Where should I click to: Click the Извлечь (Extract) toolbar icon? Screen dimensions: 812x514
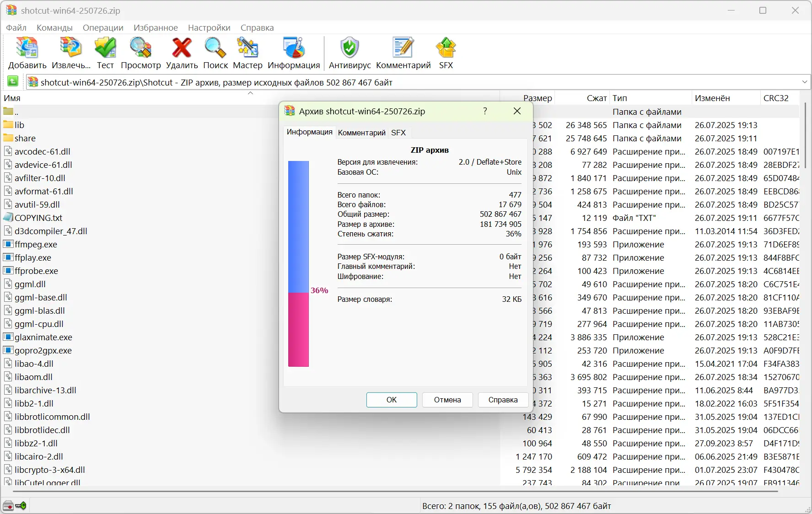[71, 48]
